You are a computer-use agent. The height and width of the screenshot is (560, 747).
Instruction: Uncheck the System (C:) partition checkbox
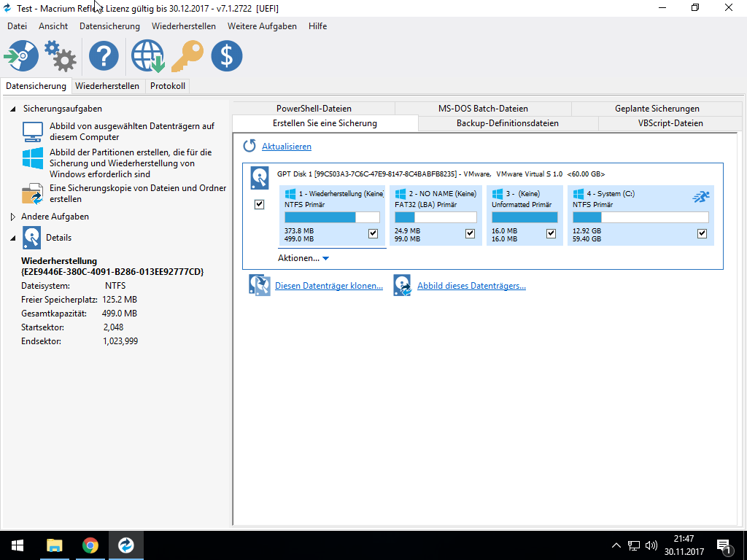(x=702, y=233)
